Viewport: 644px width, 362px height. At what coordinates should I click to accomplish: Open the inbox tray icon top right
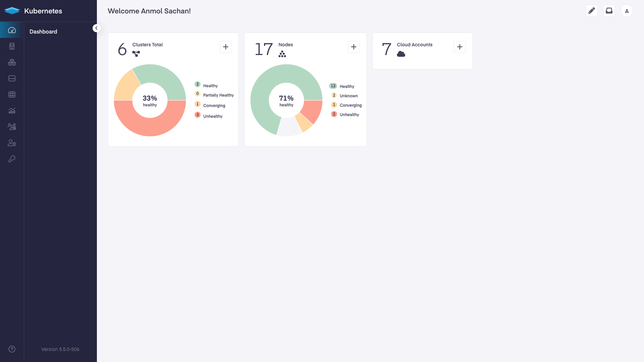point(609,11)
